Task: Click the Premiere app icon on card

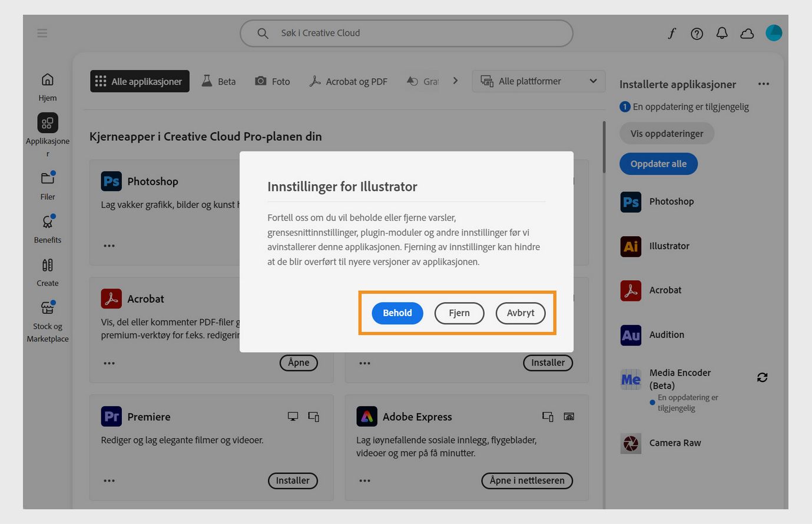Action: click(x=111, y=416)
